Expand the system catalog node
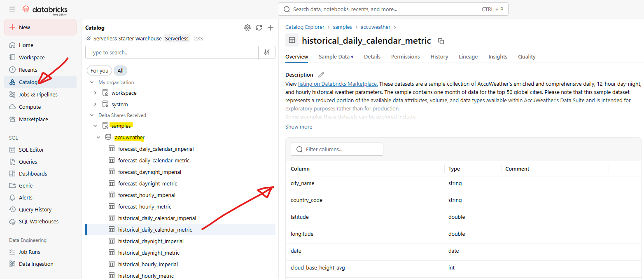Screen dimensions: 644x279 [x=96, y=104]
